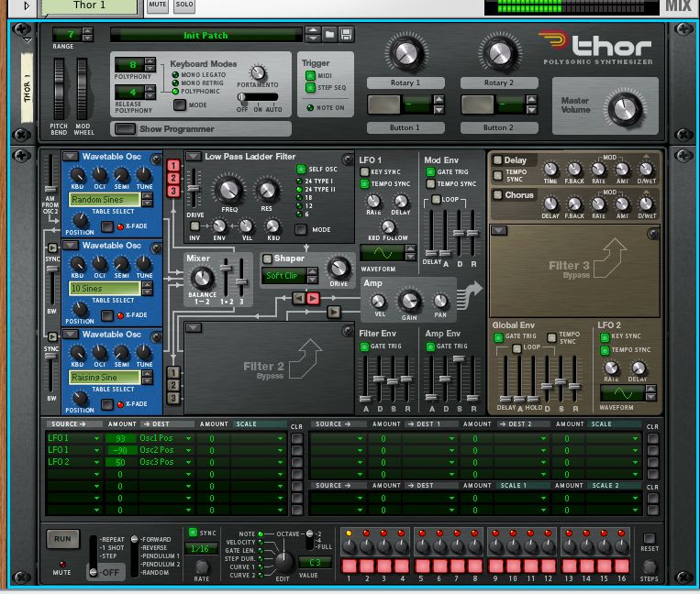
Task: Click the save patch floppy disk icon
Action: click(346, 34)
